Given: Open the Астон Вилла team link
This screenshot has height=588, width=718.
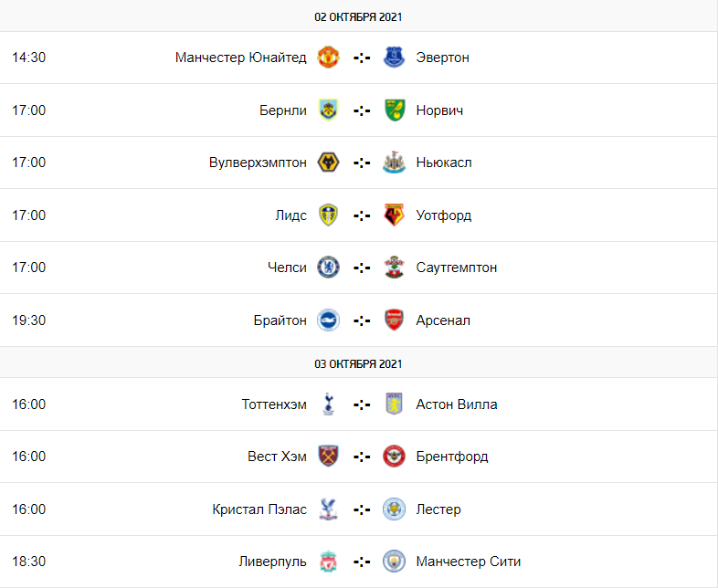Looking at the screenshot, I should [x=456, y=404].
